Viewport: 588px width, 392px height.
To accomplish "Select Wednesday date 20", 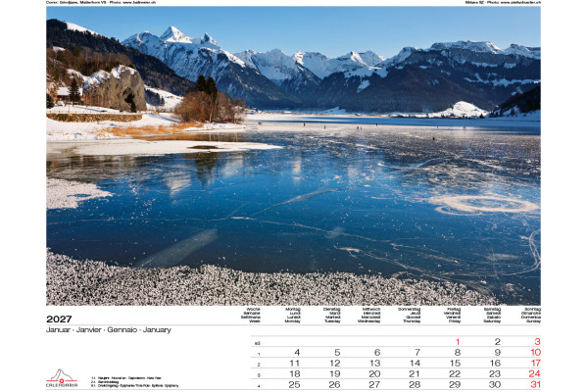I will click(375, 374).
